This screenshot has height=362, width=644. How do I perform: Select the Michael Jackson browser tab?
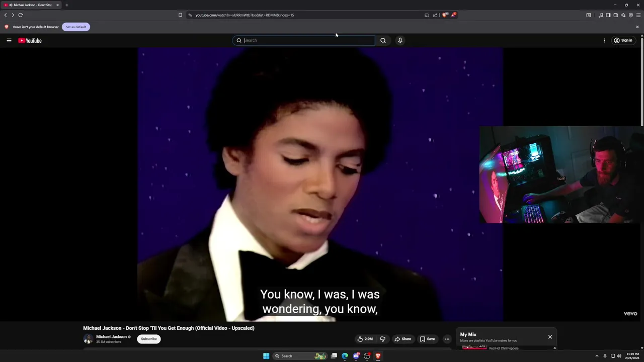(30, 5)
